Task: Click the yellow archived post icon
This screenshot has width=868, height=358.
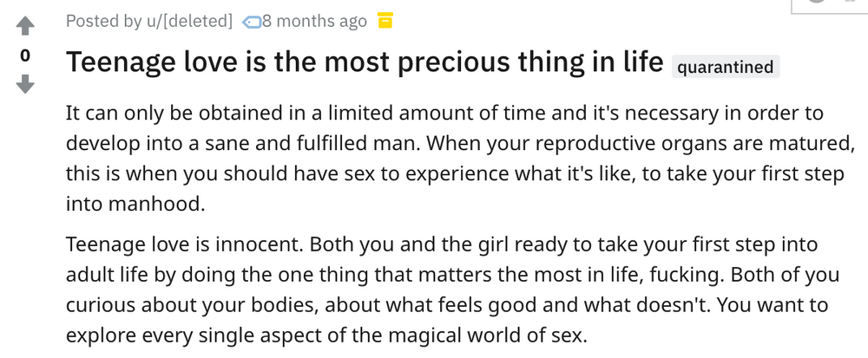Action: [x=385, y=21]
